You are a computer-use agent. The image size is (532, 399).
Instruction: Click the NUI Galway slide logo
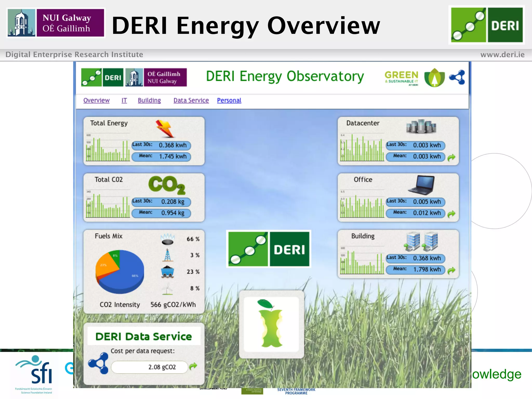pyautogui.click(x=56, y=23)
